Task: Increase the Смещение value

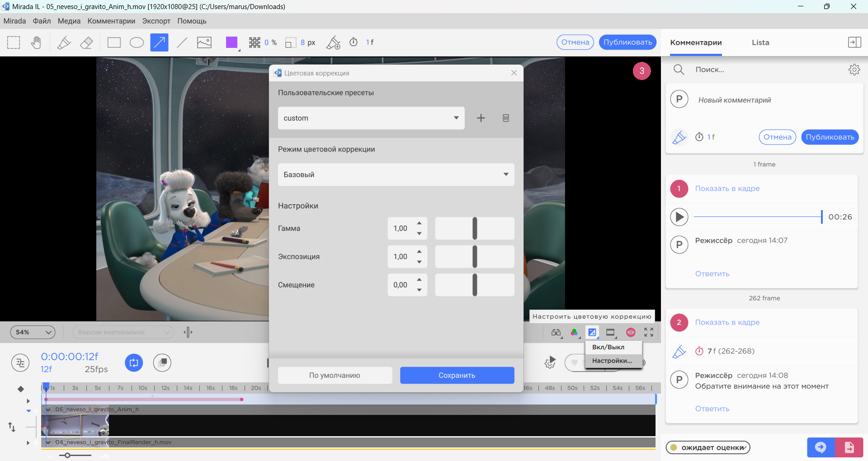Action: click(420, 280)
